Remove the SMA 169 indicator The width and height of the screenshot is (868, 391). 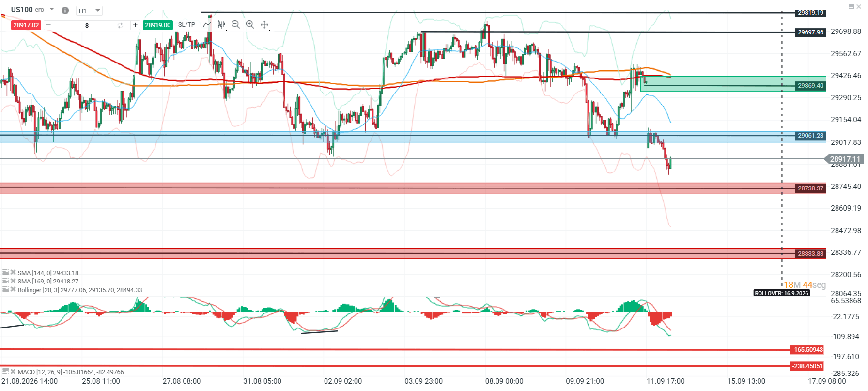[13, 281]
